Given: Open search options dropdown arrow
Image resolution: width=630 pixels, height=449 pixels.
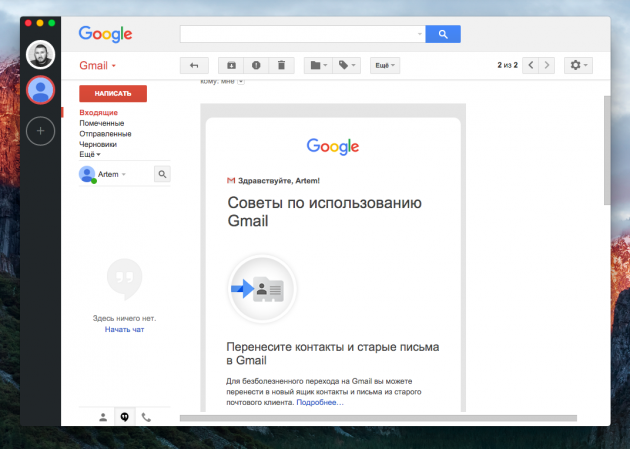Looking at the screenshot, I should pos(419,34).
